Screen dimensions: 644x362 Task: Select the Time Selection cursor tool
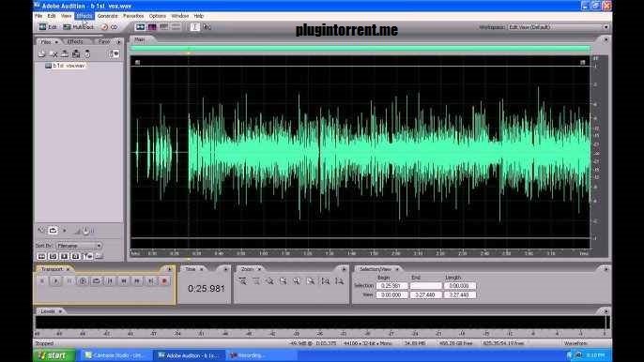point(194,27)
